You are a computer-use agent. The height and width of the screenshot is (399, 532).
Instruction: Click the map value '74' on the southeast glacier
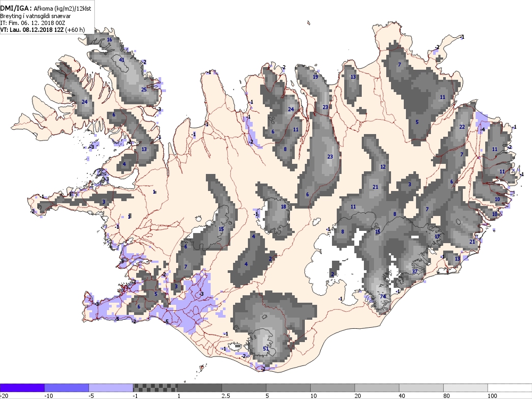click(x=383, y=296)
